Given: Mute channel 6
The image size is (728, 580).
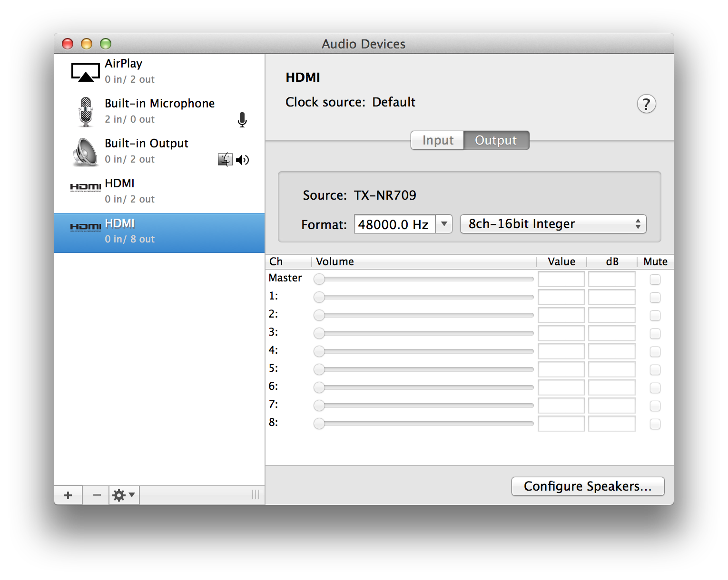Looking at the screenshot, I should tap(655, 388).
